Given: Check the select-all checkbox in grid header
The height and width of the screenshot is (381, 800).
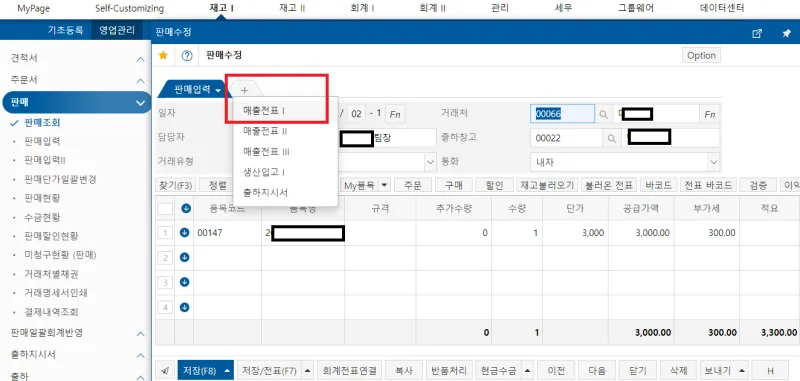Looking at the screenshot, I should [x=165, y=209].
